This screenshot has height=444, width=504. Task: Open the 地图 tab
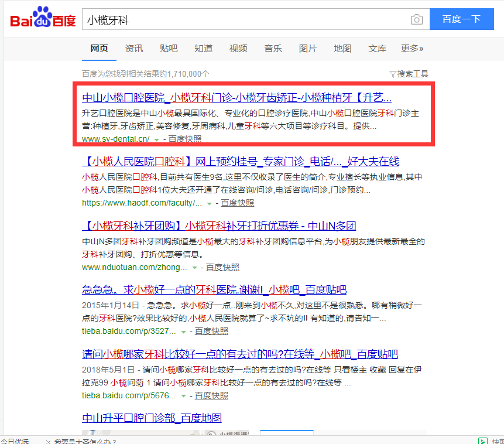pos(342,49)
